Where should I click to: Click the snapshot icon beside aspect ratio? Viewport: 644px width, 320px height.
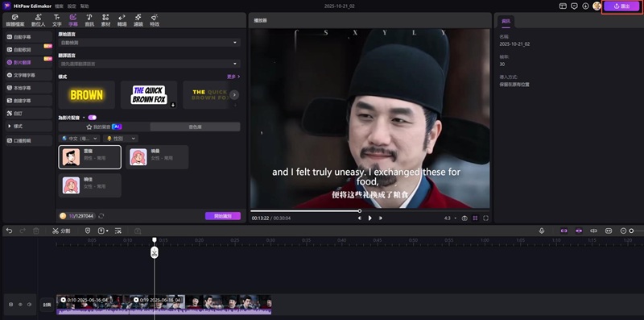tap(464, 218)
